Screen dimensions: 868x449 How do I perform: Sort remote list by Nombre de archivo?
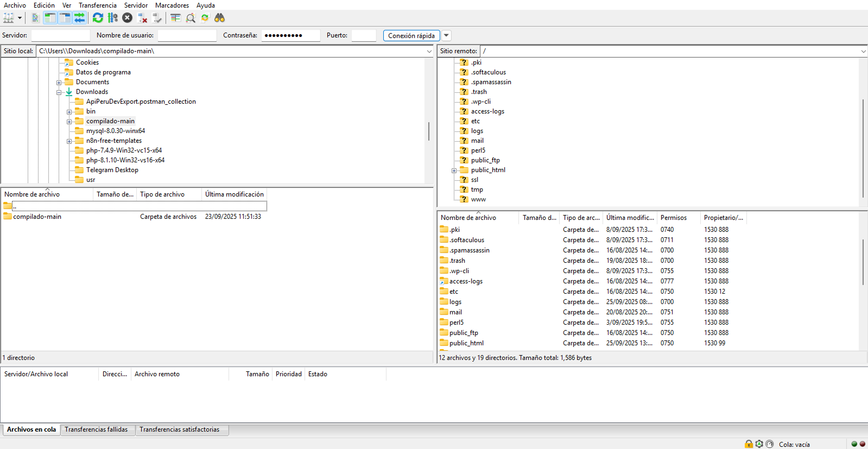478,217
